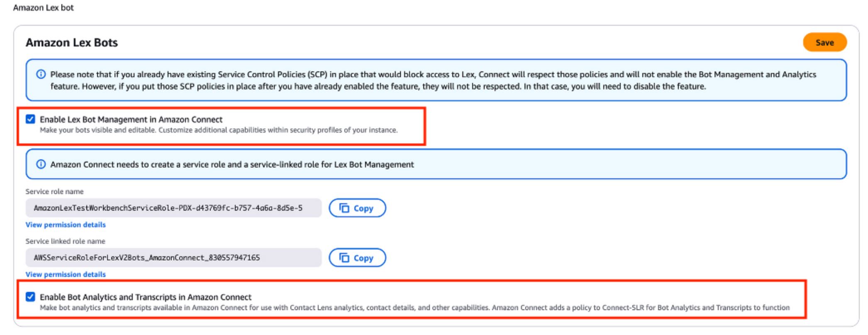Image resolution: width=868 pixels, height=335 pixels.
Task: Select the AWSServiceRoleForLexV2Bots role name field
Action: coord(173,258)
